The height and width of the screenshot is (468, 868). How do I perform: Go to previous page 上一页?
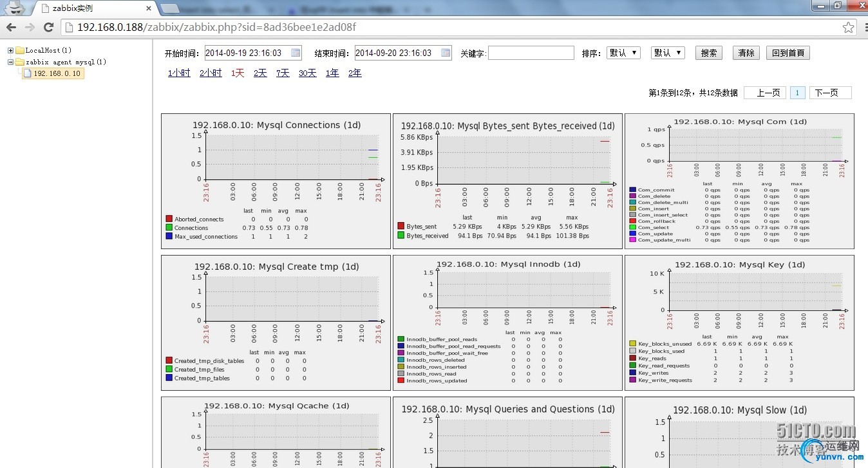pos(765,93)
